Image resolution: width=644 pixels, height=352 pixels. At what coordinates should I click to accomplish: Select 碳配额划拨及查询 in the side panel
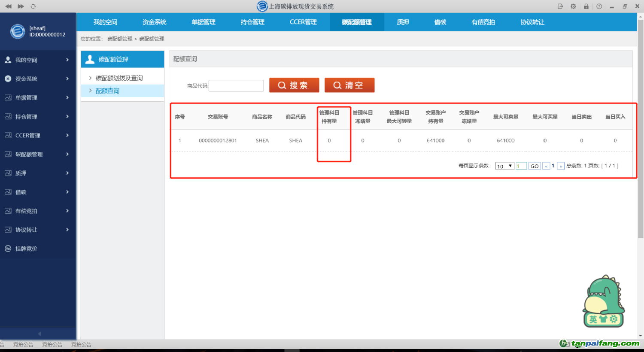pyautogui.click(x=119, y=78)
